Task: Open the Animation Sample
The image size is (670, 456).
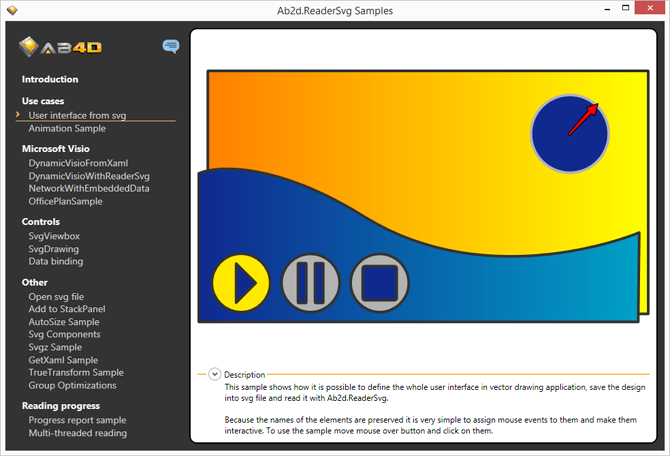Action: [x=67, y=128]
